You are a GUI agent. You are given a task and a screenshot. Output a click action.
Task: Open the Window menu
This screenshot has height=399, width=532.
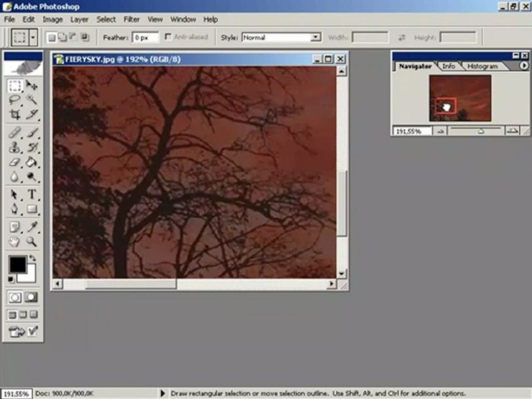[x=183, y=19]
